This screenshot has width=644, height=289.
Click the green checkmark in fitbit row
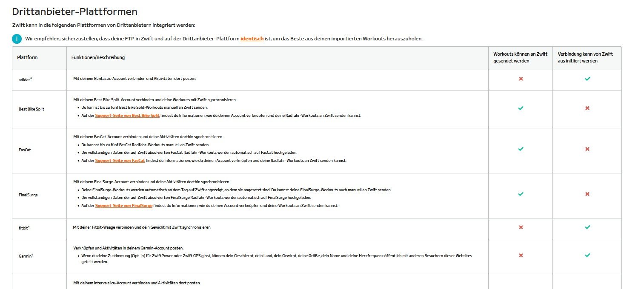[587, 227]
